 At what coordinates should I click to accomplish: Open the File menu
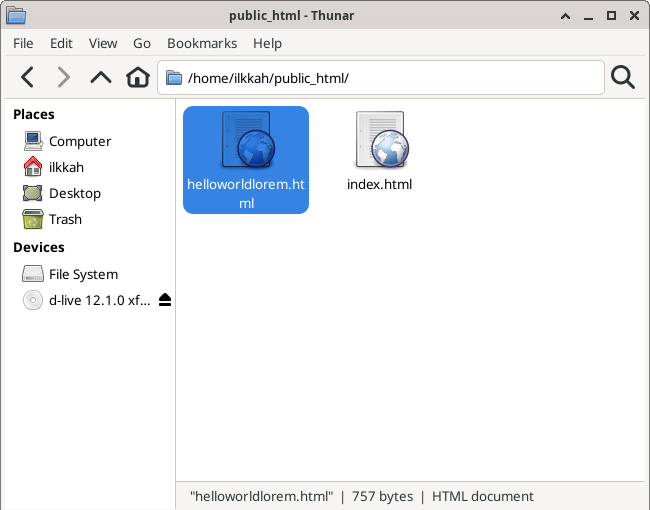tap(23, 43)
